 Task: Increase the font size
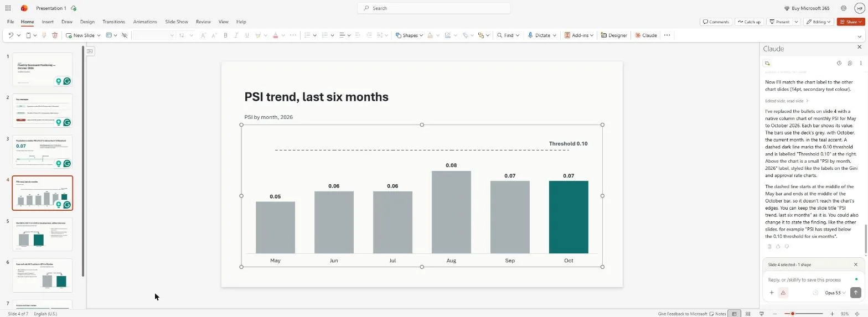tap(203, 35)
